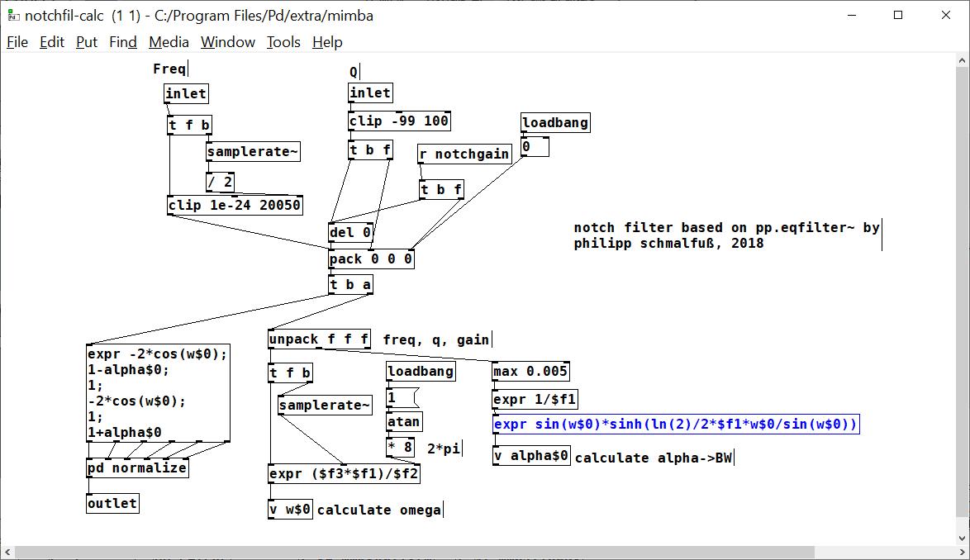Open the Edit menu

[52, 42]
